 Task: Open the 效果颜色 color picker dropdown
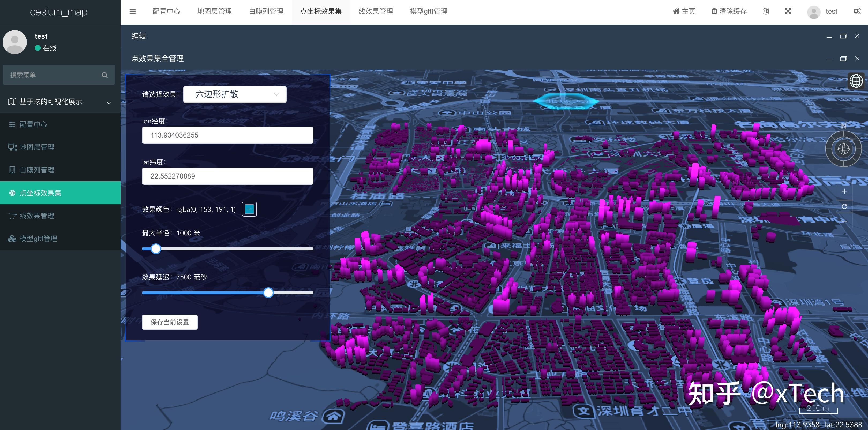[x=249, y=209]
